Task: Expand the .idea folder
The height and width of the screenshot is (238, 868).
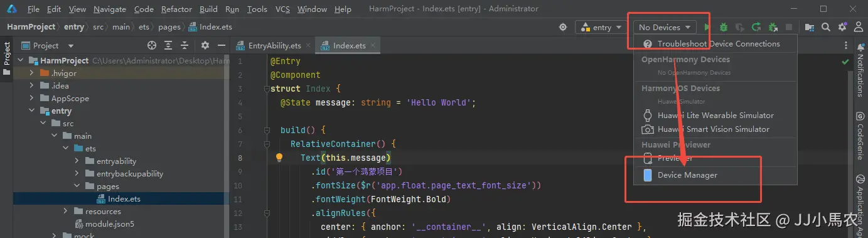Action: point(31,86)
